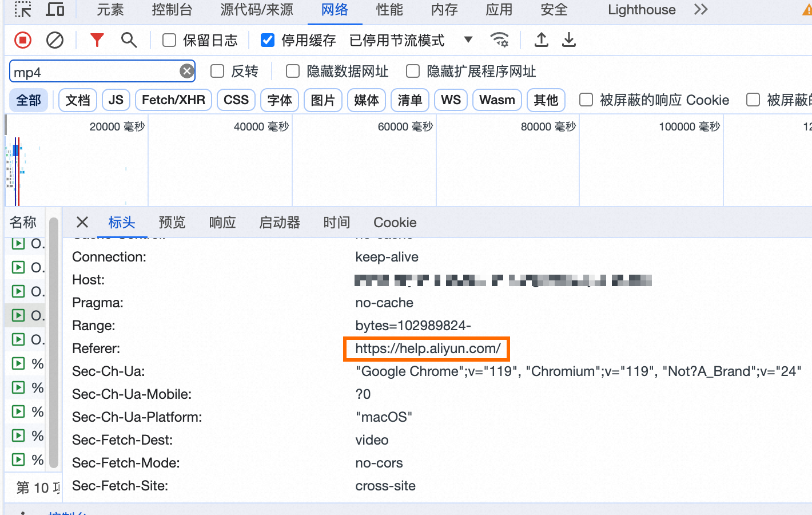The height and width of the screenshot is (515, 812).
Task: Filter requests by CSS
Action: point(236,100)
